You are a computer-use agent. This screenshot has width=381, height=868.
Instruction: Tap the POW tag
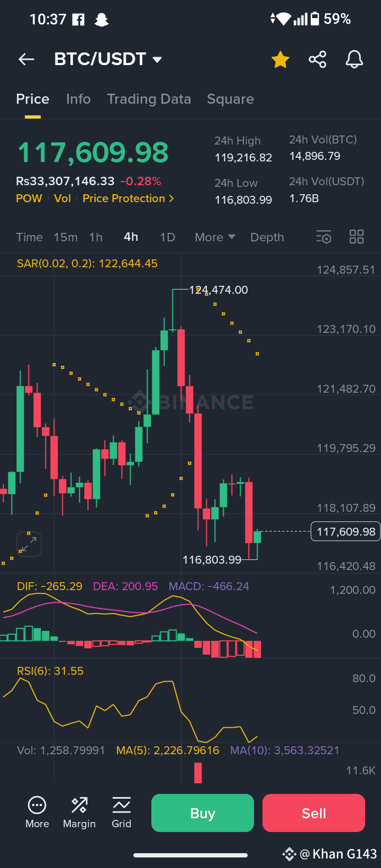pos(29,198)
